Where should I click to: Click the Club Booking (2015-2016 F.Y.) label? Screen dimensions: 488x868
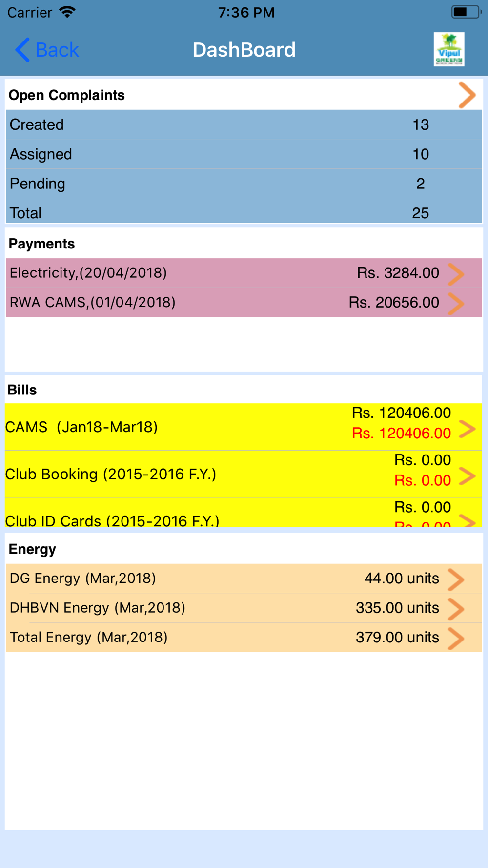click(111, 474)
